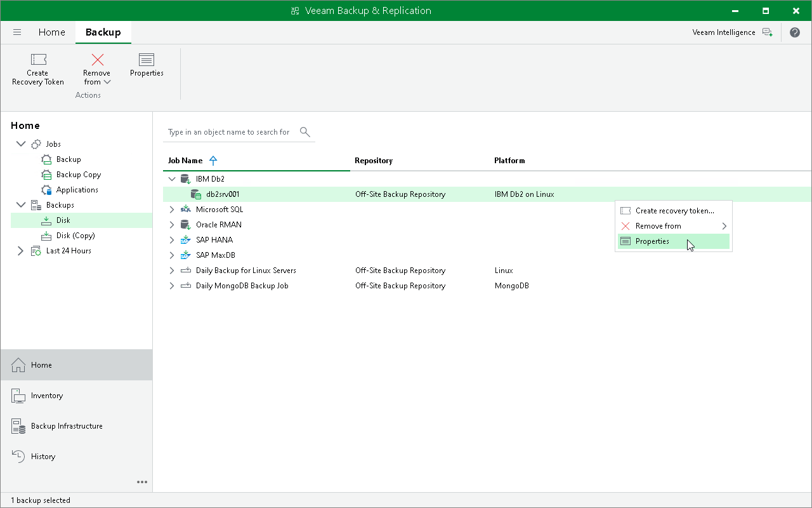Sort by Repository column header

click(x=374, y=161)
